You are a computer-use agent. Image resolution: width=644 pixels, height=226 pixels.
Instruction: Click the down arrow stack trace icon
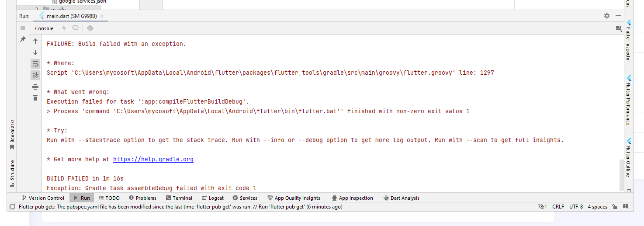point(35,52)
